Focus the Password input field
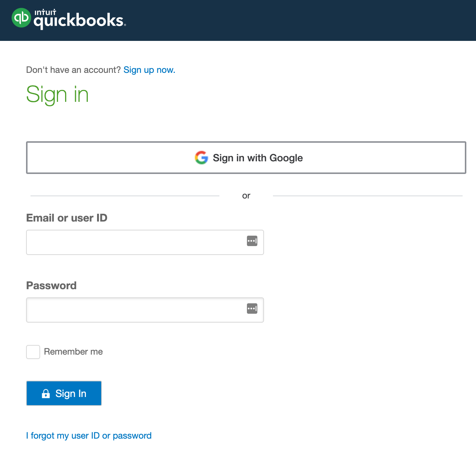The width and height of the screenshot is (476, 452). [145, 310]
